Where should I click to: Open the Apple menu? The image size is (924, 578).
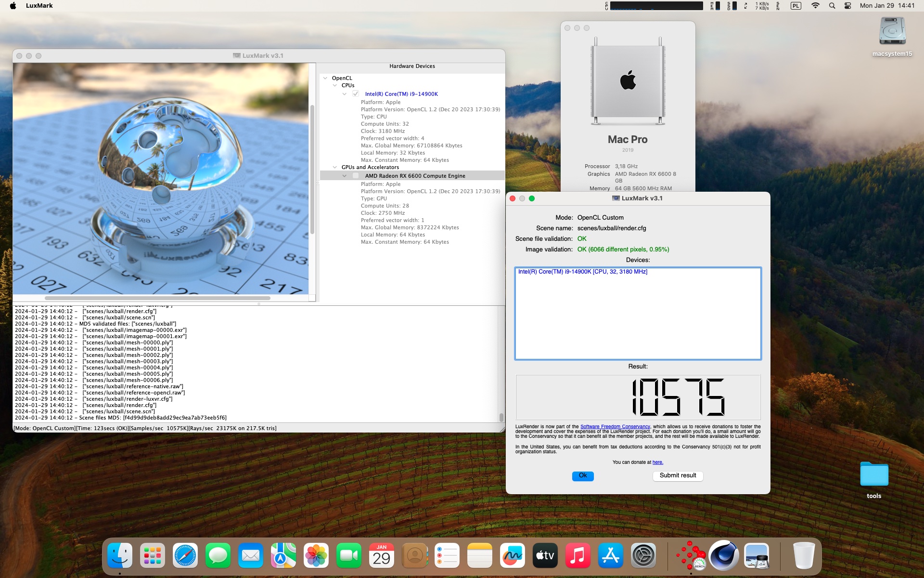13,6
